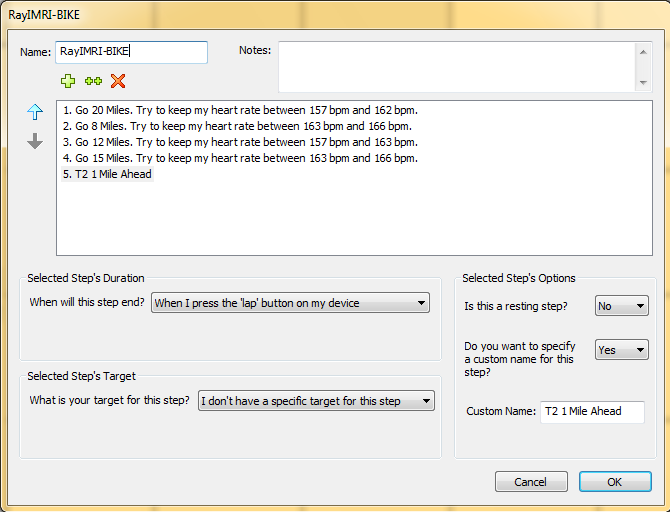
Task: Expand the resting step No dropdown
Action: [622, 306]
